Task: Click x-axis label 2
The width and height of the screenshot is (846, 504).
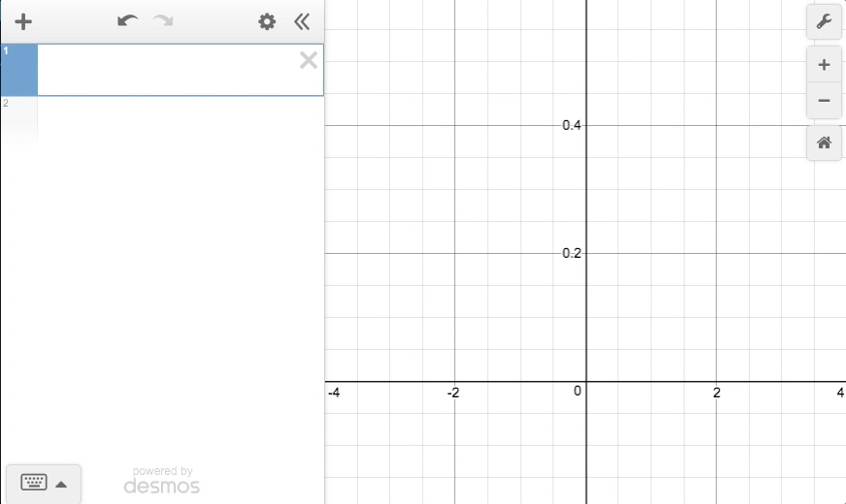Action: pyautogui.click(x=717, y=393)
